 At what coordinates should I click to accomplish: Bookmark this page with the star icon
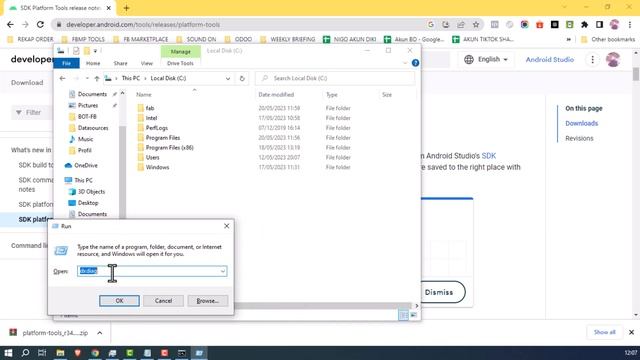click(x=476, y=24)
